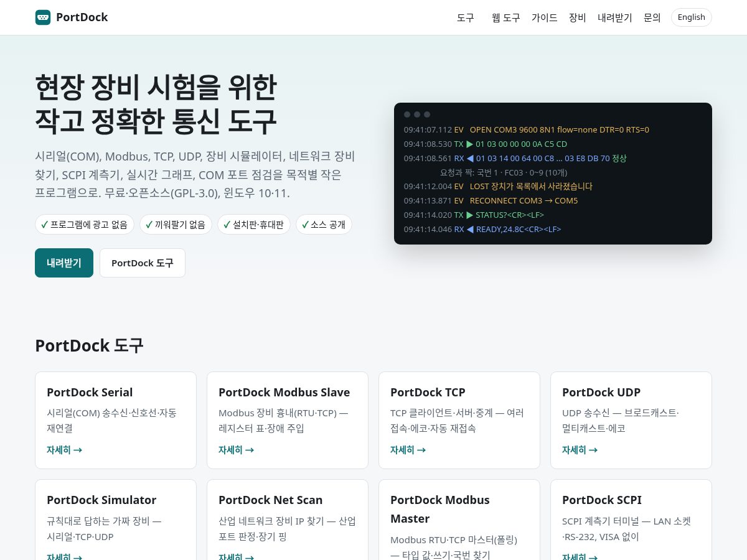Click the PortDock TCP card title
This screenshot has height=560, width=747.
tap(428, 392)
